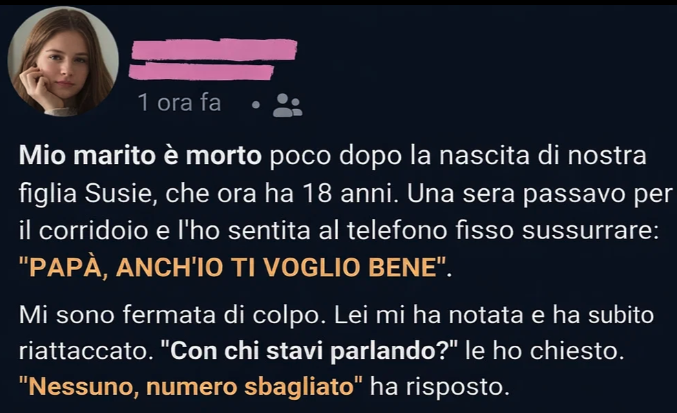The image size is (677, 413).
Task: Open the poster's profile picture
Action: click(x=63, y=61)
